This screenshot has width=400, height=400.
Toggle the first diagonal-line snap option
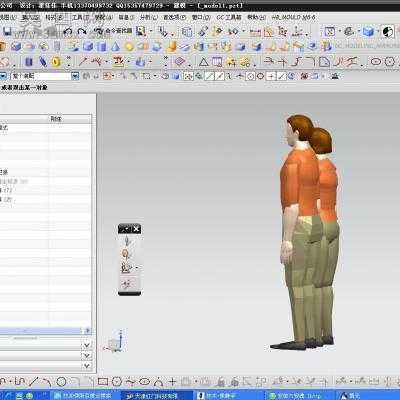click(x=209, y=76)
